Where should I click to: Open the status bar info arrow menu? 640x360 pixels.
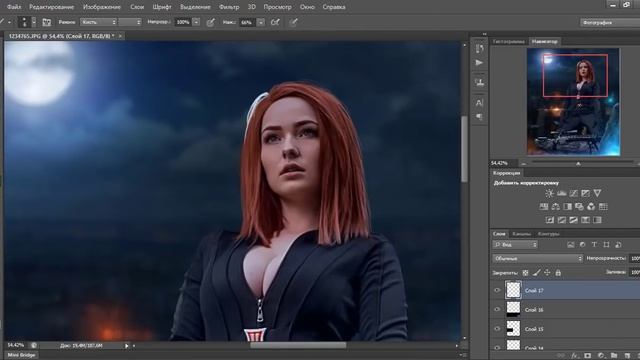pyautogui.click(x=127, y=346)
